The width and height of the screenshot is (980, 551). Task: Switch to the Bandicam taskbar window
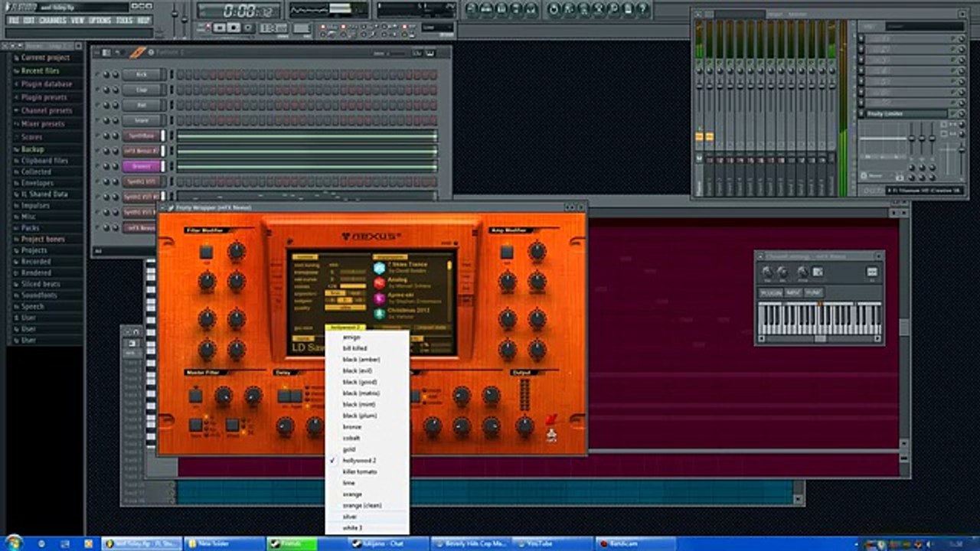tap(635, 543)
